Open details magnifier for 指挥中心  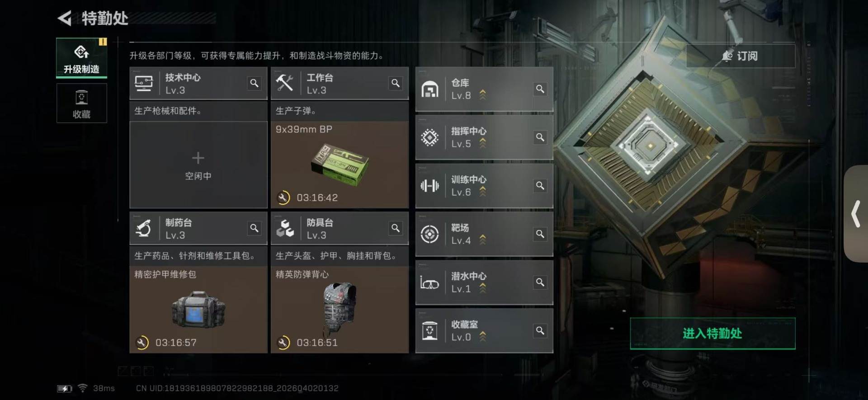point(540,137)
